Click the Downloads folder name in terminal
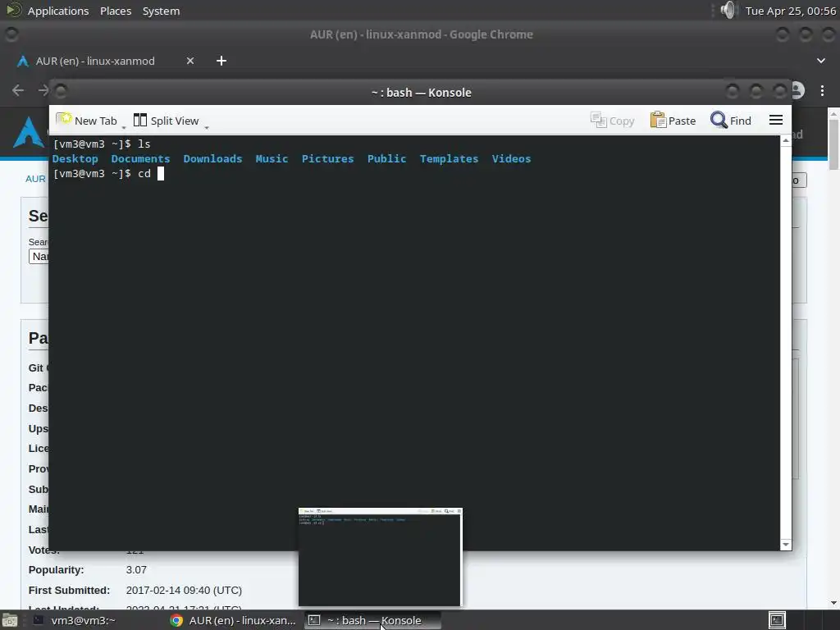This screenshot has height=630, width=840. point(212,158)
